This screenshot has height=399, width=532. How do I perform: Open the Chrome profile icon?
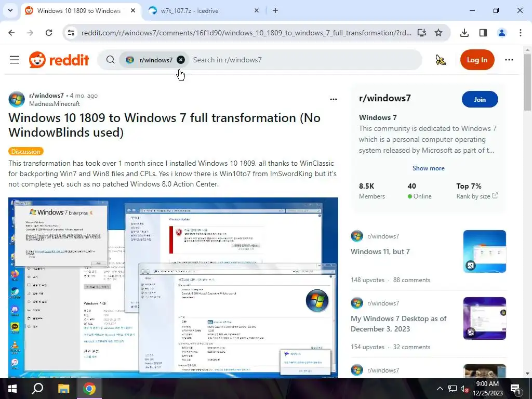click(x=502, y=33)
